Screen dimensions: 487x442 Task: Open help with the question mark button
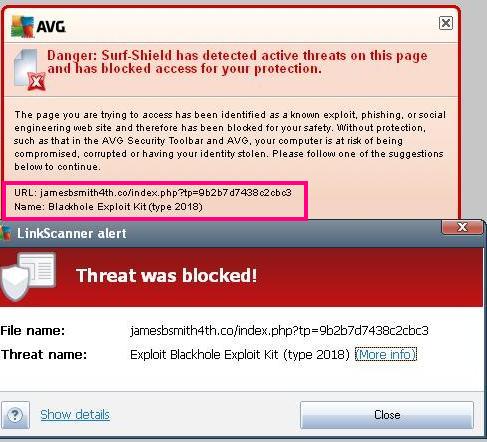coord(15,415)
